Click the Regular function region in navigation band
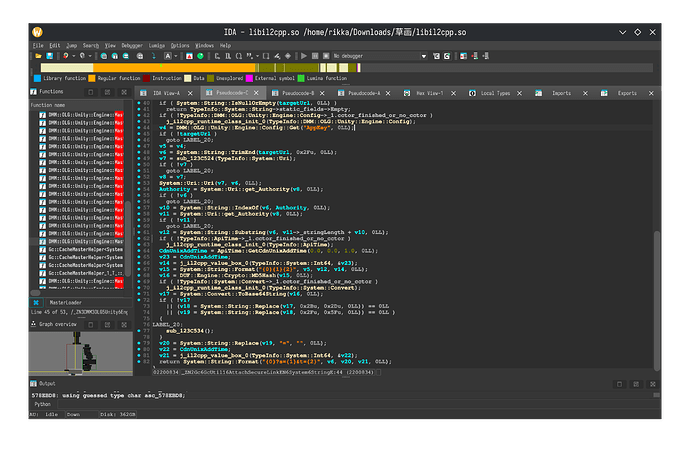 point(174,67)
